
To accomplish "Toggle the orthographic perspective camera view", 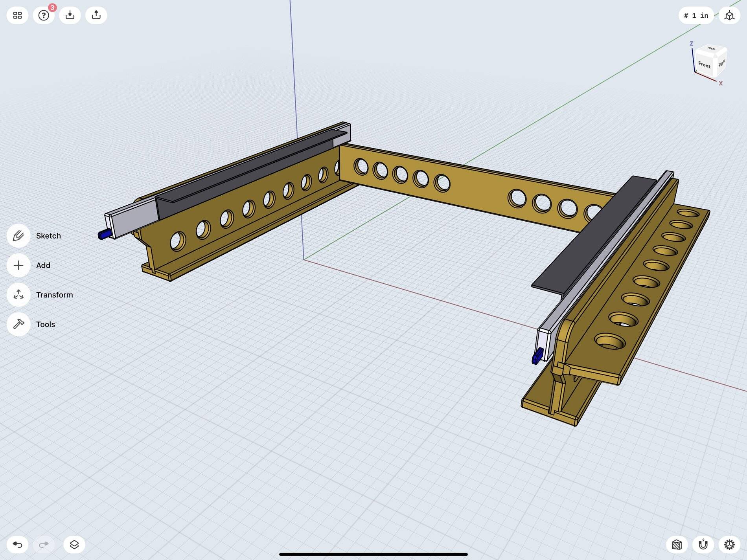I will pyautogui.click(x=729, y=15).
